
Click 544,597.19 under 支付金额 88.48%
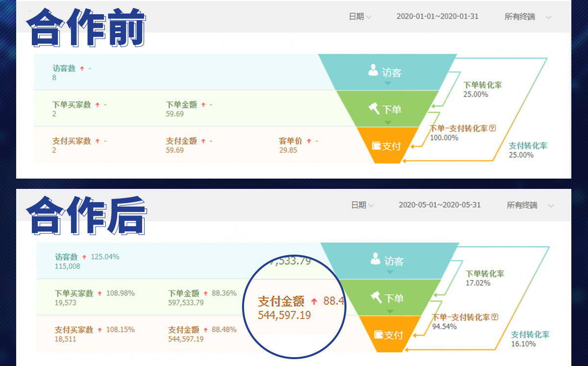[x=186, y=339]
